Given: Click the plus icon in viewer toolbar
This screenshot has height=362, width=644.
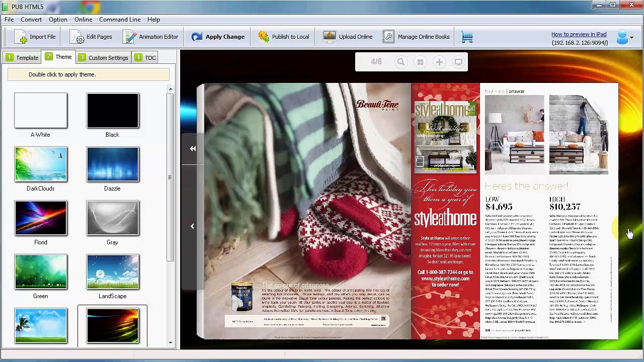Looking at the screenshot, I should (x=439, y=62).
